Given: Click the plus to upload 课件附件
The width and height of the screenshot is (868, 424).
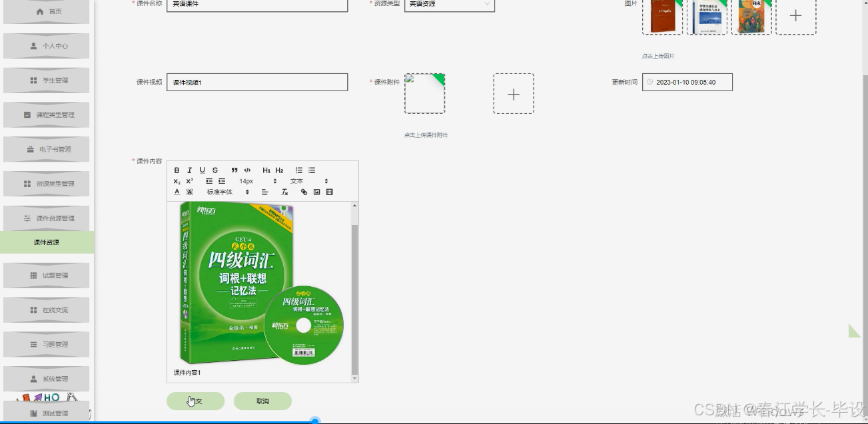Looking at the screenshot, I should [514, 94].
